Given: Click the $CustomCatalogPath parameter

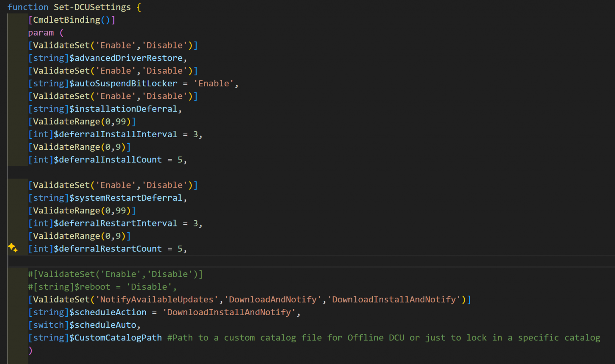Looking at the screenshot, I should point(115,338).
